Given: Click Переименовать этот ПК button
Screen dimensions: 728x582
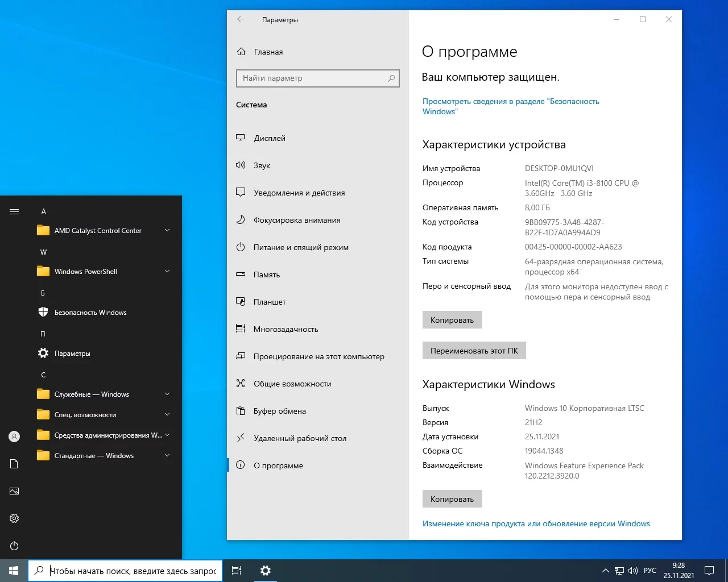Looking at the screenshot, I should click(474, 351).
